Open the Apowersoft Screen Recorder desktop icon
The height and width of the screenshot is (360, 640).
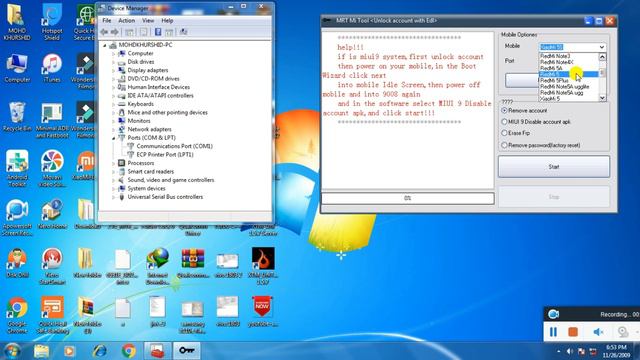tap(17, 218)
